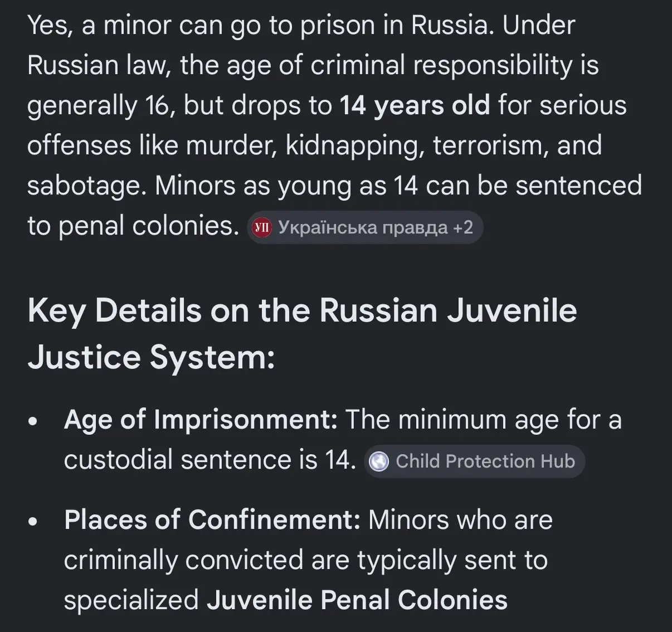Click the text 'custodial sentence is 14.'
The height and width of the screenshot is (632, 672).
click(210, 460)
